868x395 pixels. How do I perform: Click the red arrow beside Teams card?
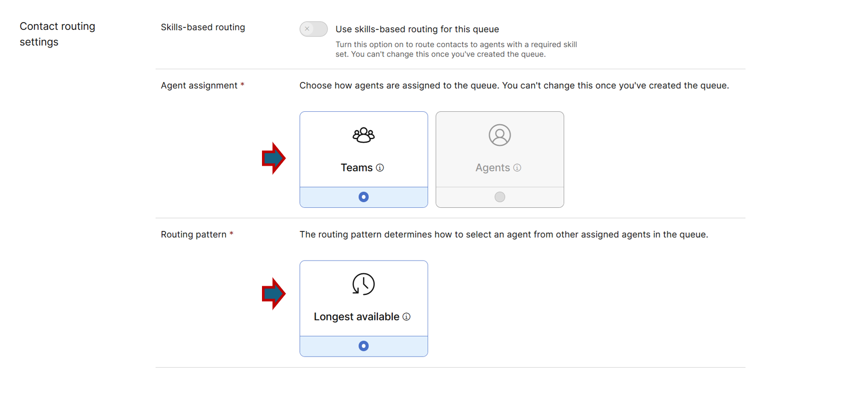[x=273, y=158]
